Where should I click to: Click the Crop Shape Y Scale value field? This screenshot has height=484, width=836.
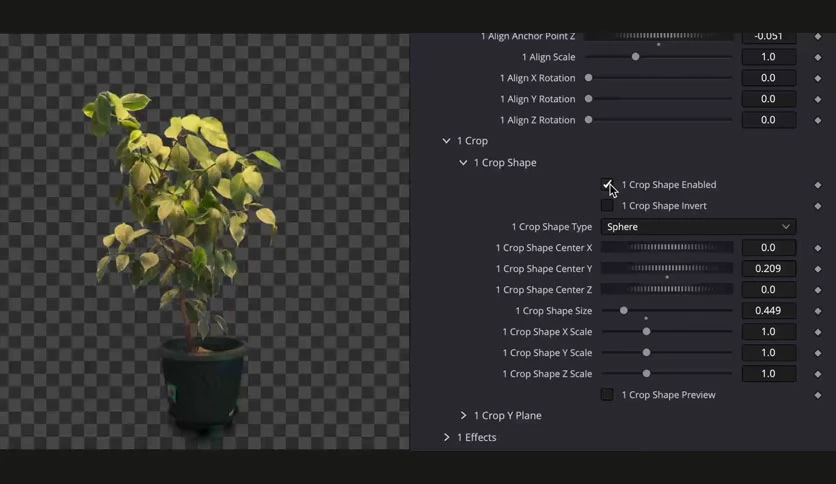point(768,352)
